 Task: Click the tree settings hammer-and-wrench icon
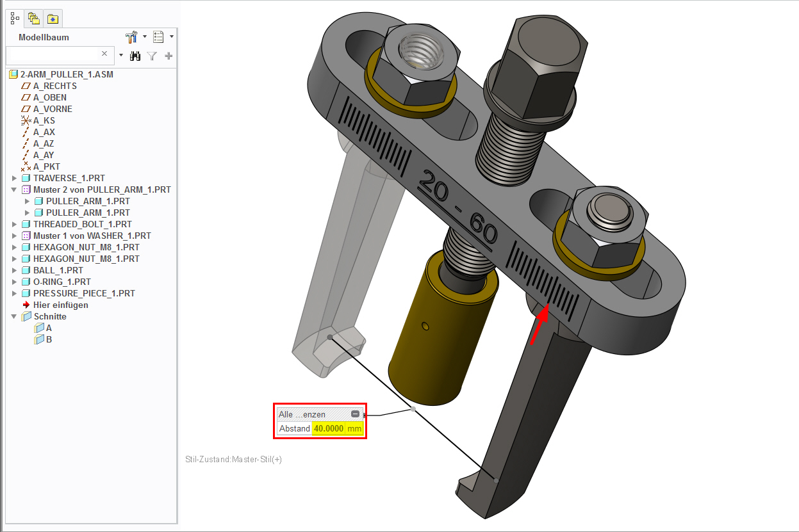pyautogui.click(x=132, y=37)
